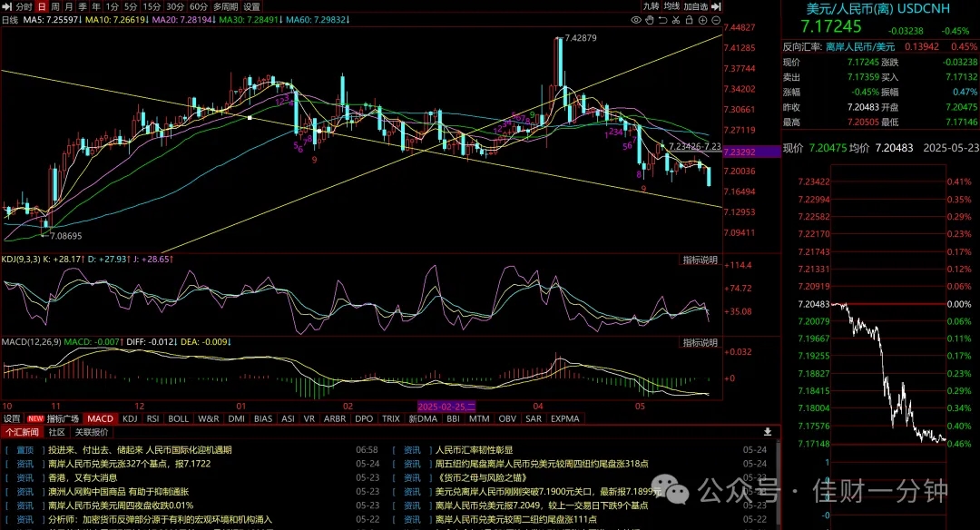Collapse left panel with top-left arrow icon
This screenshot has width=980, height=530.
pyautogui.click(x=7, y=6)
